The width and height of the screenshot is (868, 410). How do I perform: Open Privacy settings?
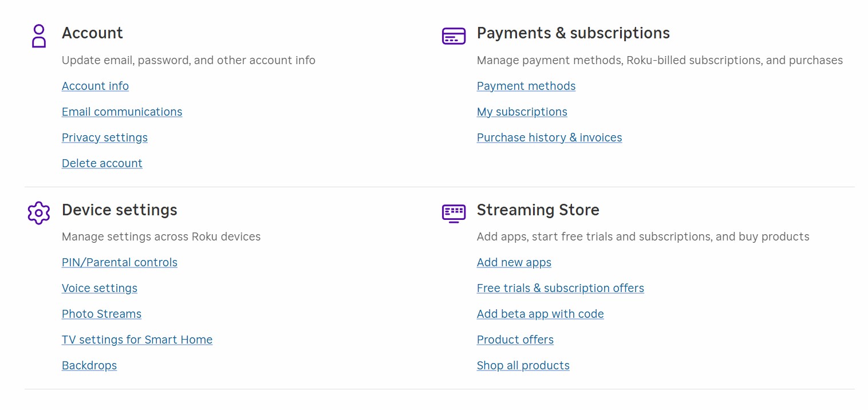pyautogui.click(x=105, y=137)
